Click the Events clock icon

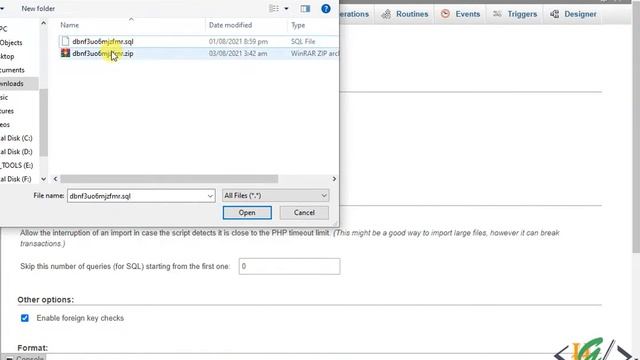click(x=445, y=14)
